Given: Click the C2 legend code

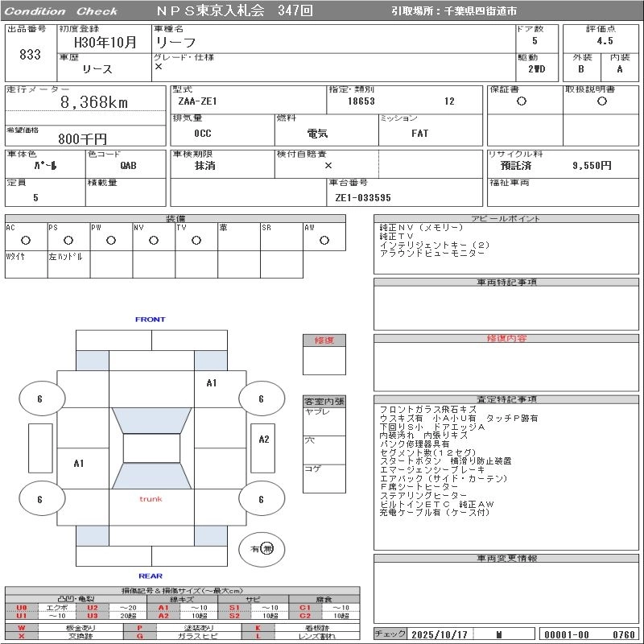Looking at the screenshot, I should click(305, 616).
